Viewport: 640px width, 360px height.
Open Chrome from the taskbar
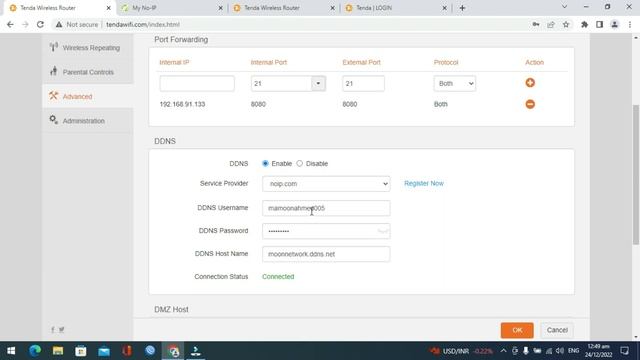point(173,351)
